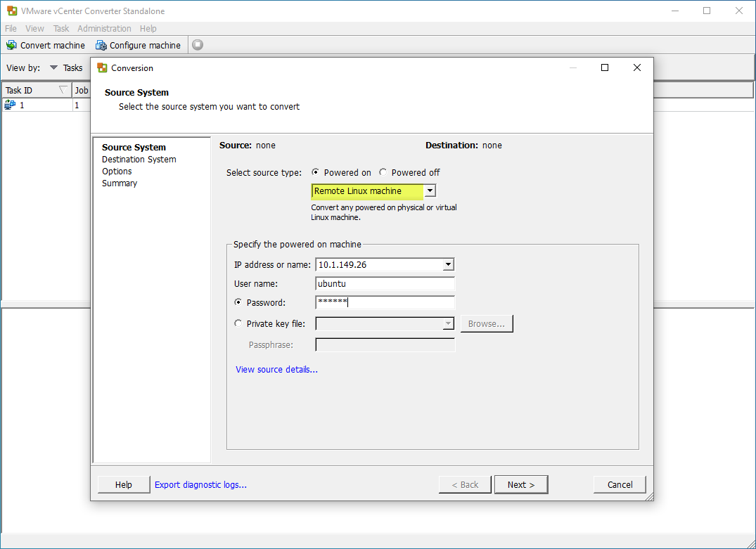Viewport: 756px width, 549px height.
Task: Click the Configure machine toolbar icon
Action: (101, 45)
